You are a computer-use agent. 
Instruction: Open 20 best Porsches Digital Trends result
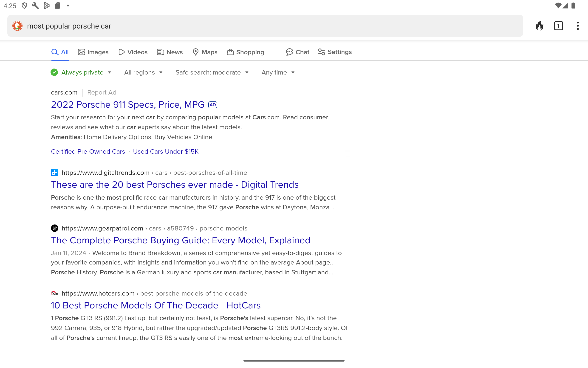(x=175, y=185)
